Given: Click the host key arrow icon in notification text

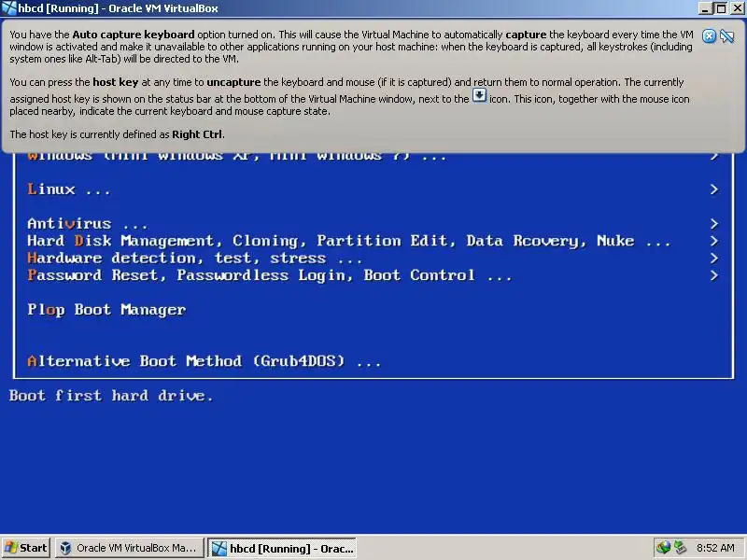Looking at the screenshot, I should (x=479, y=96).
